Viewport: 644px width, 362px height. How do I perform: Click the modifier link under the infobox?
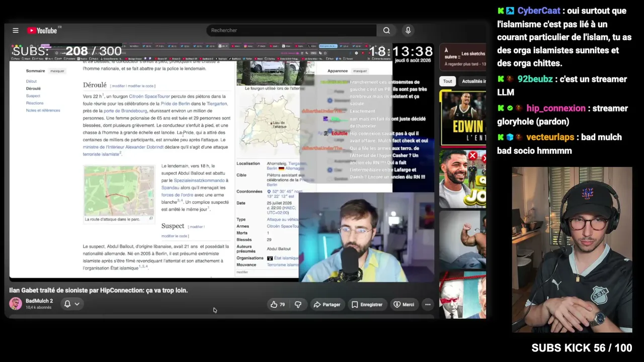click(x=242, y=272)
